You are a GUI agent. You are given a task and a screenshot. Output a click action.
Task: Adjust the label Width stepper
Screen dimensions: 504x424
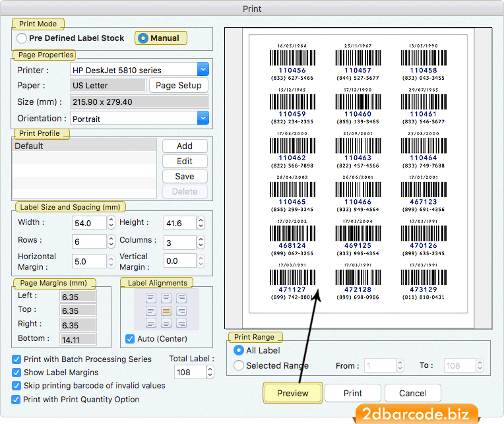coord(111,222)
